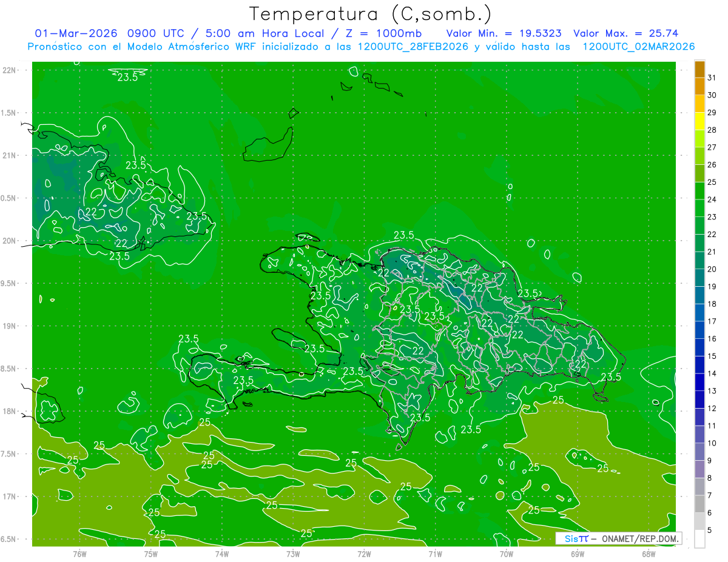This screenshot has width=728, height=562.
Task: Click the '19N' latitude axis label
Action: [x=8, y=326]
